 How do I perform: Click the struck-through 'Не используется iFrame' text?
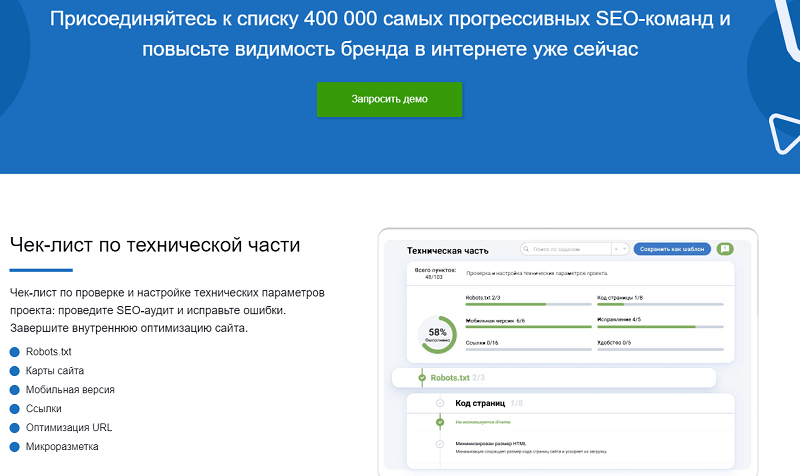483,422
